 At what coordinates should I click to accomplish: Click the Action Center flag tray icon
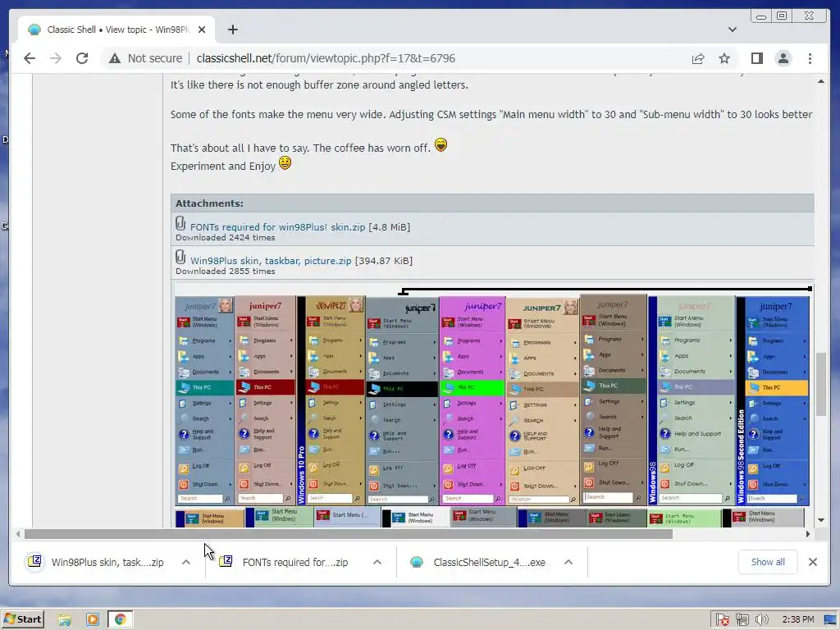722,620
